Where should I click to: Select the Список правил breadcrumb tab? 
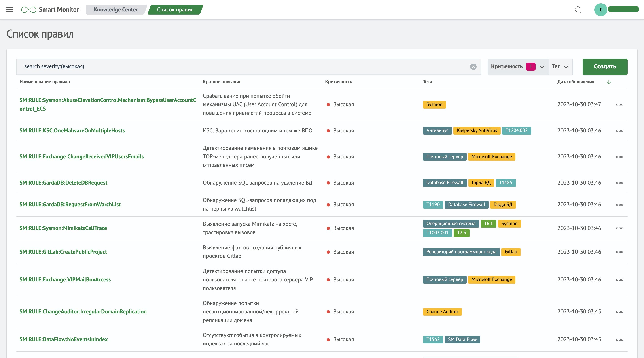[175, 10]
